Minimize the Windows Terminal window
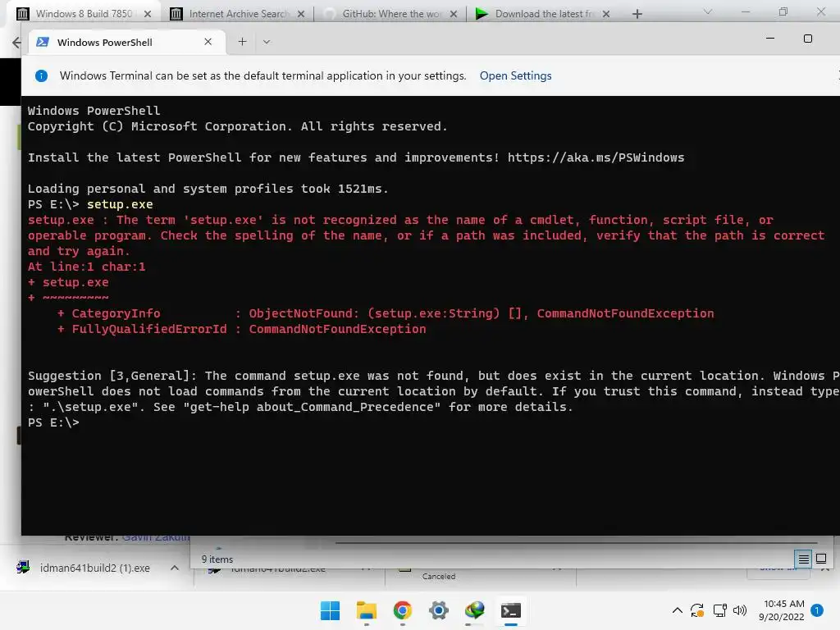 (x=770, y=39)
